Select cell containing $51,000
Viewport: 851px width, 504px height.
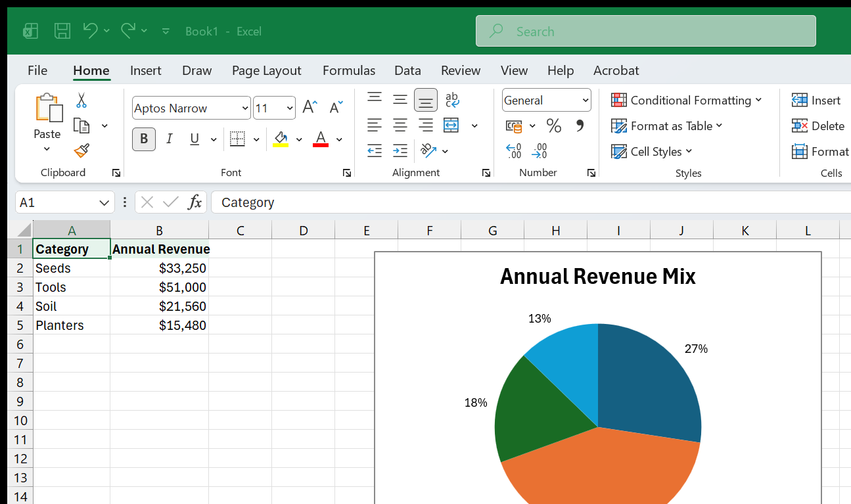pos(160,287)
